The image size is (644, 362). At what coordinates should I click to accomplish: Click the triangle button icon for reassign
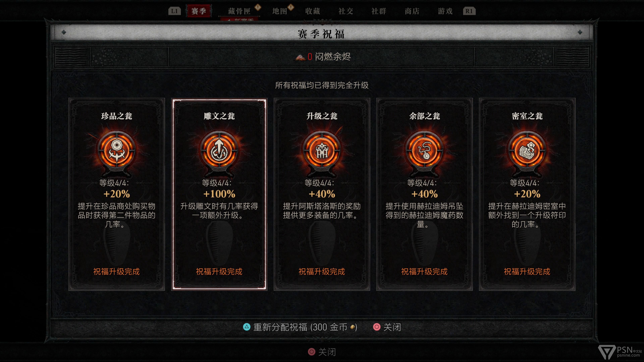tap(247, 327)
